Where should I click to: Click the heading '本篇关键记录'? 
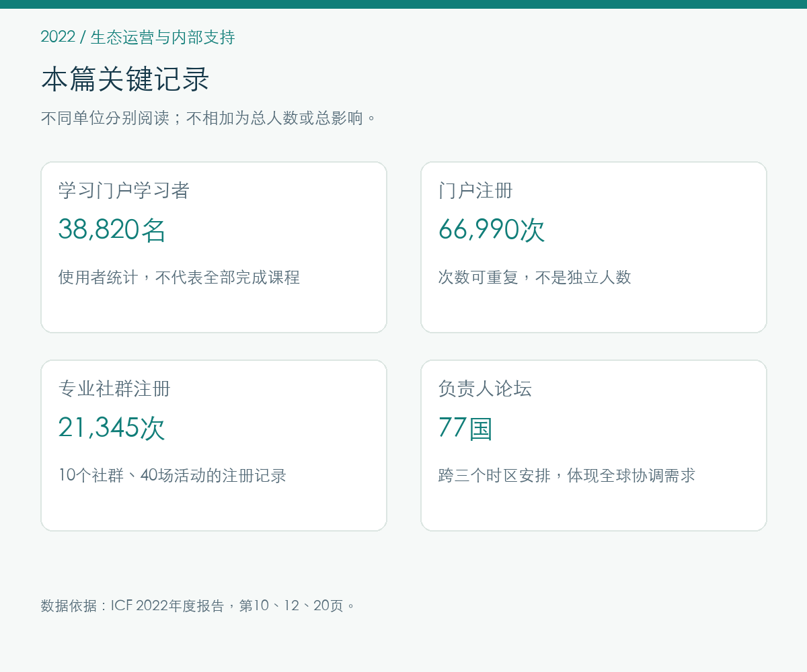coord(125,79)
